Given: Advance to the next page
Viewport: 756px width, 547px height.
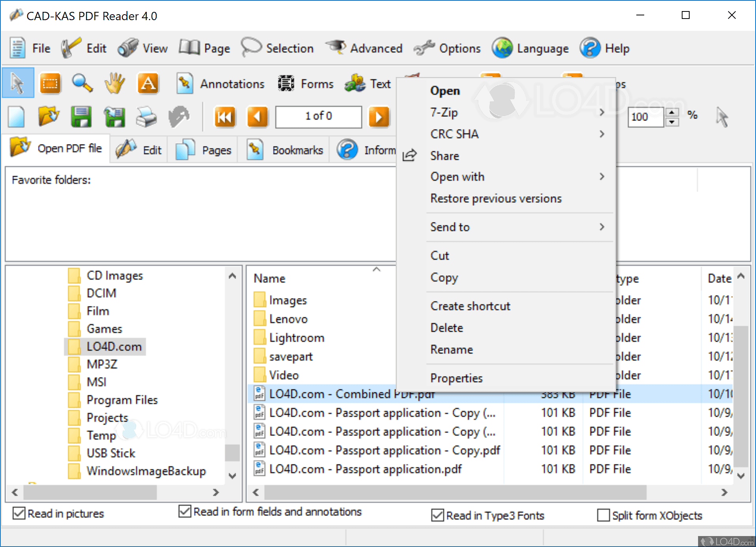Looking at the screenshot, I should click(379, 117).
